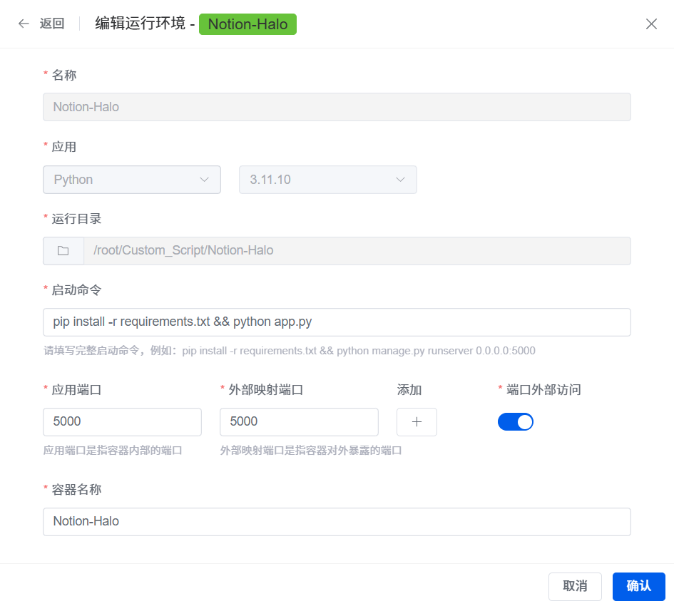Click the 添加 label
Image resolution: width=674 pixels, height=616 pixels.
[x=409, y=390]
